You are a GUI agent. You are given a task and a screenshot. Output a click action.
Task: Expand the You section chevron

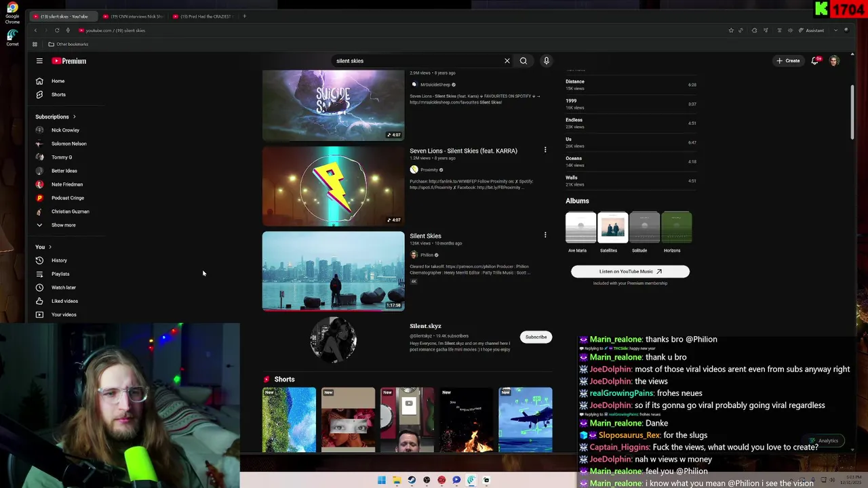click(x=50, y=247)
